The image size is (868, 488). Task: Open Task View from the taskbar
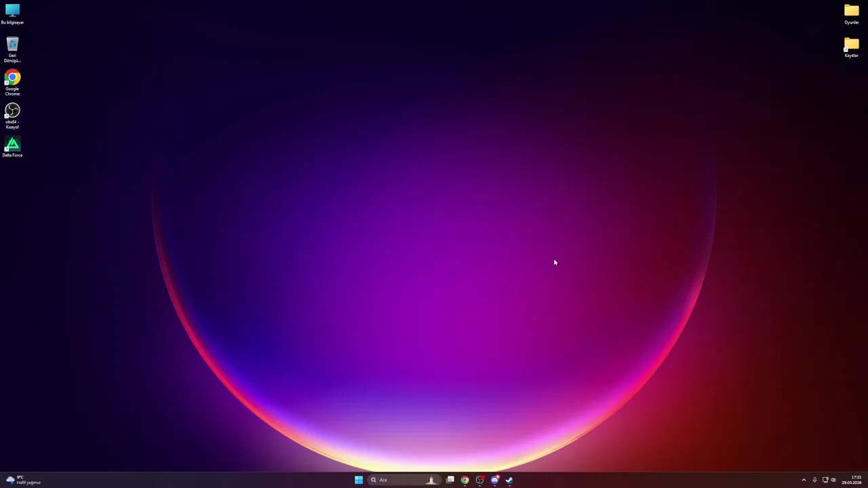[x=450, y=480]
